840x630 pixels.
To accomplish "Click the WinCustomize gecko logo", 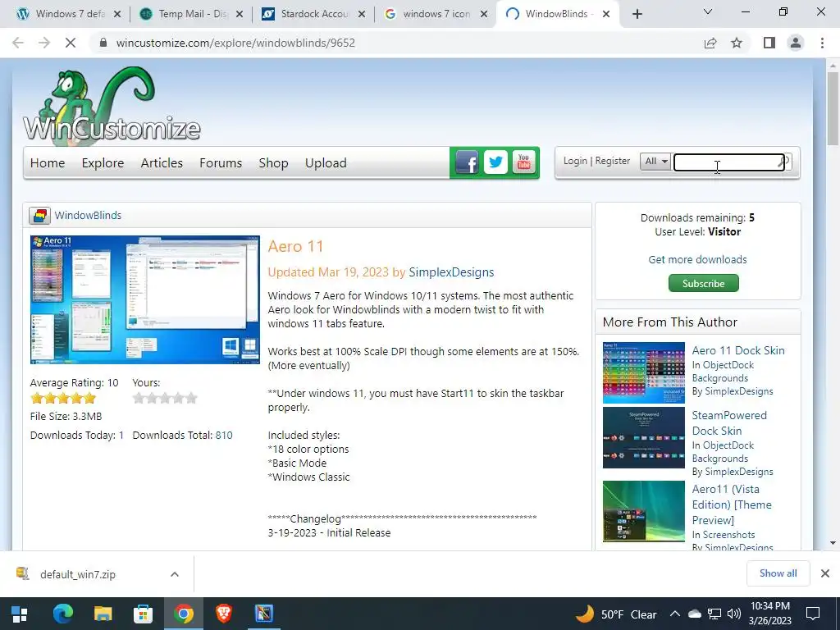I will click(112, 106).
